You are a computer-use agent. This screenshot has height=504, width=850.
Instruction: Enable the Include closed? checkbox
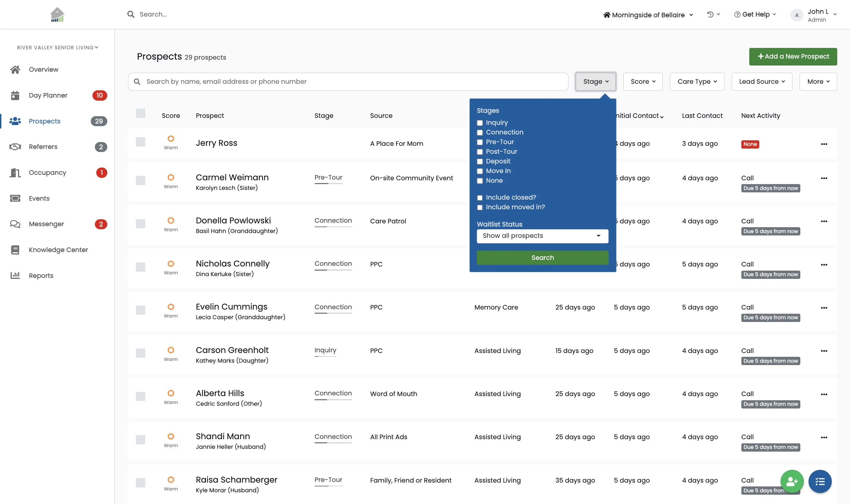[480, 198]
